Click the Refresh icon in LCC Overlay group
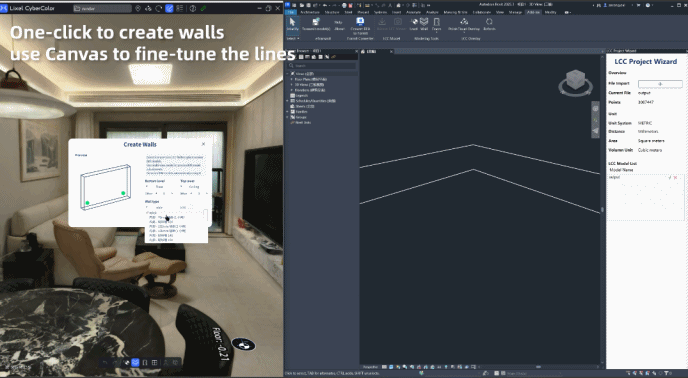688x378 pixels. click(x=489, y=24)
